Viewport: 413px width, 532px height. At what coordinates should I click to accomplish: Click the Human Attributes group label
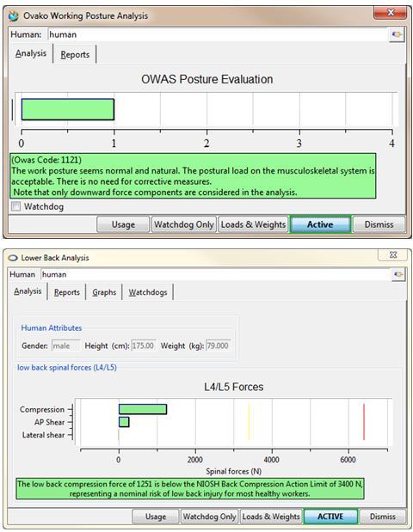52,327
